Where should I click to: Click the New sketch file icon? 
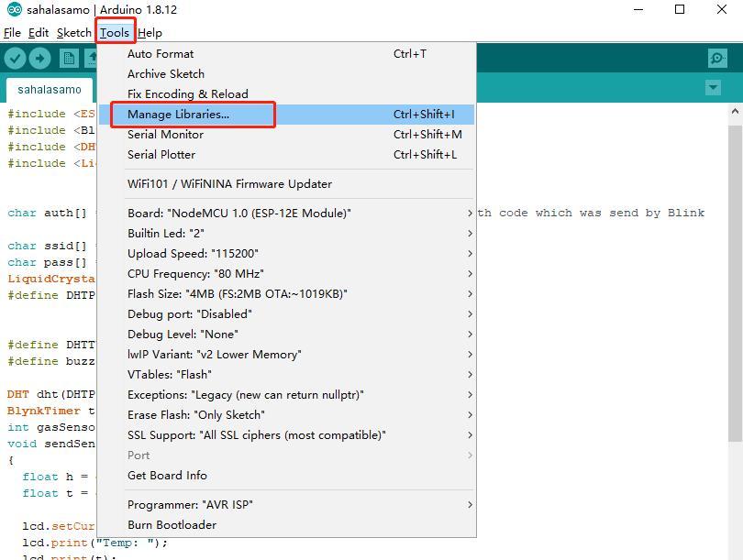coord(69,59)
